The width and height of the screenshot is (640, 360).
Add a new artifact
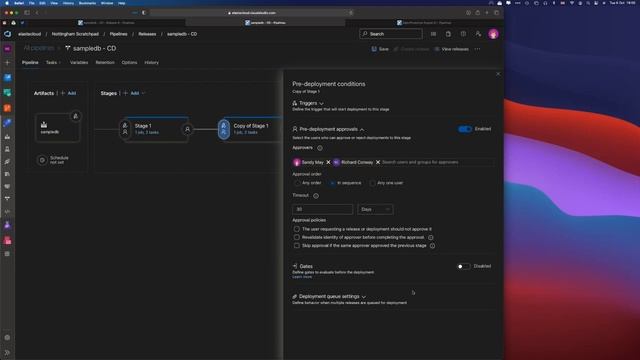tap(68, 93)
